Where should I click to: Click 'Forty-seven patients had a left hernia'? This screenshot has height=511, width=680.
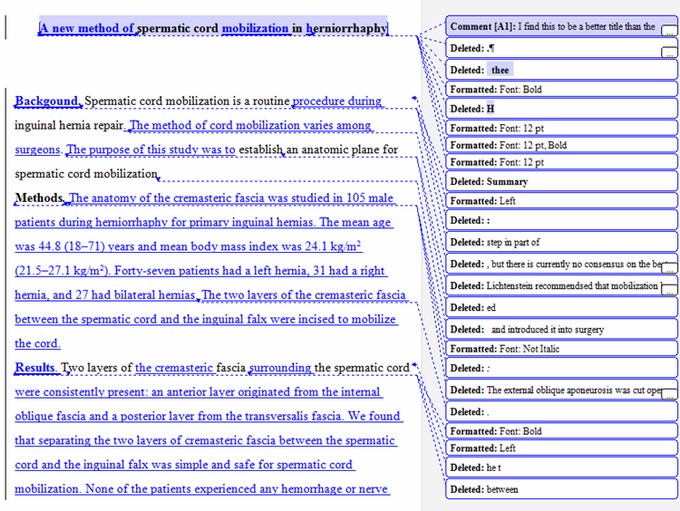[x=212, y=271]
